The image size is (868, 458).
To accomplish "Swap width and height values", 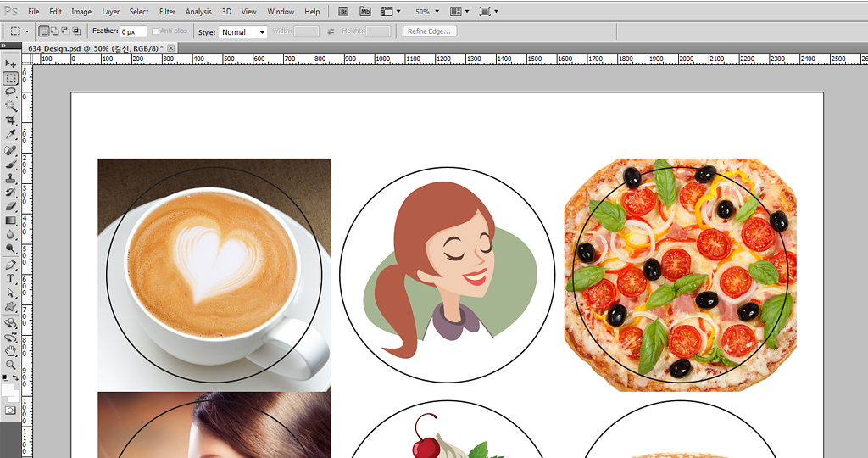I will pyautogui.click(x=331, y=31).
